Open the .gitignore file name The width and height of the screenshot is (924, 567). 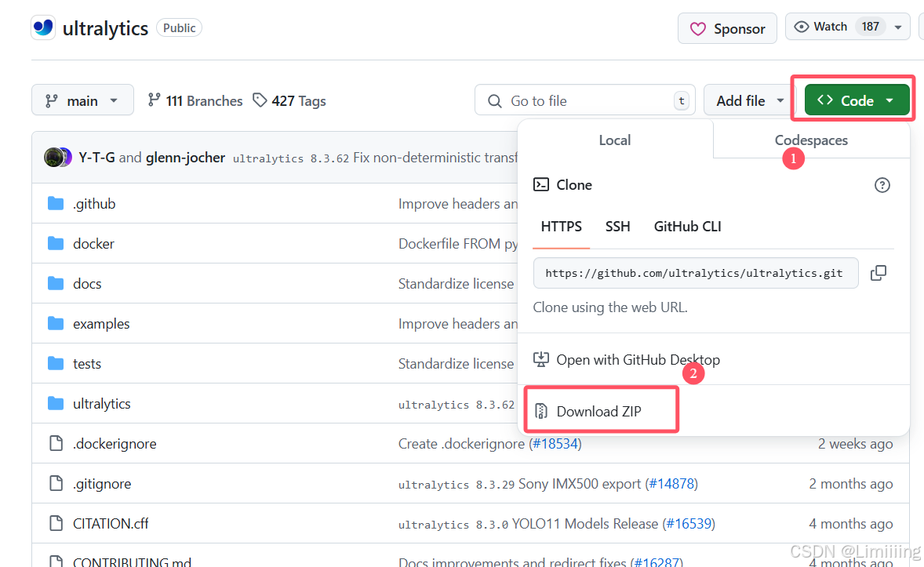102,484
